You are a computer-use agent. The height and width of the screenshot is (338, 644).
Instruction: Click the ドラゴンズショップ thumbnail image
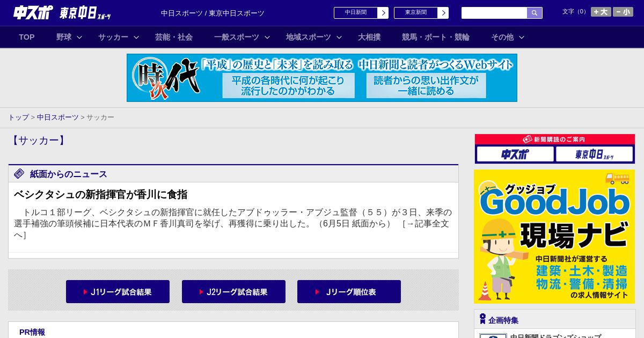click(493, 336)
